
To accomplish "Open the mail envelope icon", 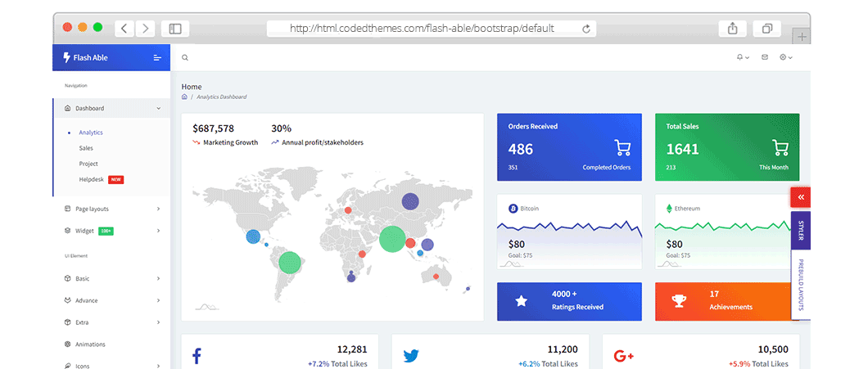I will click(x=765, y=57).
